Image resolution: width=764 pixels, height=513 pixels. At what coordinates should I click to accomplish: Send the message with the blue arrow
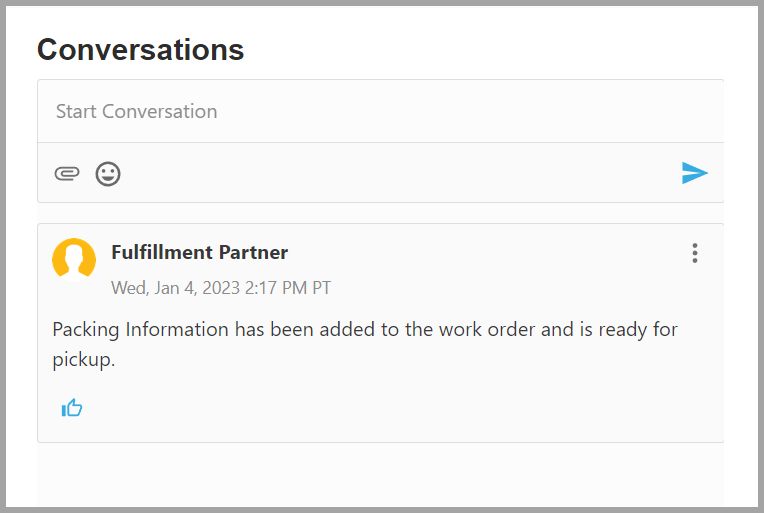(694, 173)
